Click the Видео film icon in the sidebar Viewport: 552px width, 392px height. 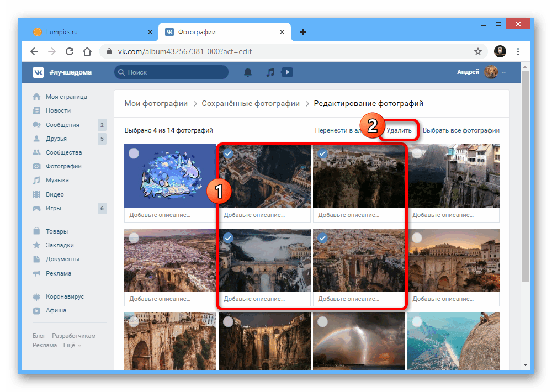36,194
